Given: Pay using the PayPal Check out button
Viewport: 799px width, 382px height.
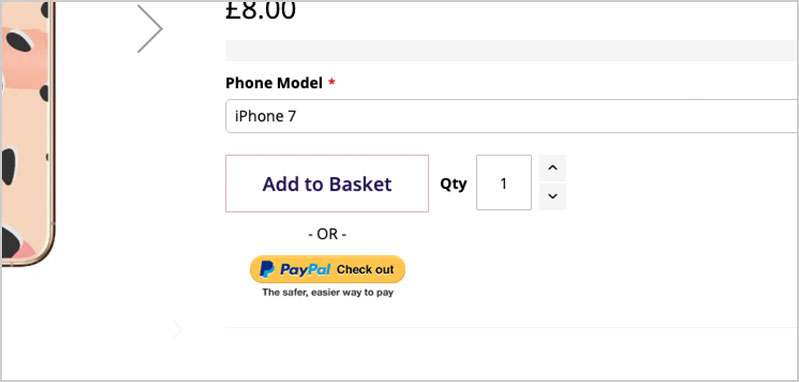Looking at the screenshot, I should tap(327, 269).
